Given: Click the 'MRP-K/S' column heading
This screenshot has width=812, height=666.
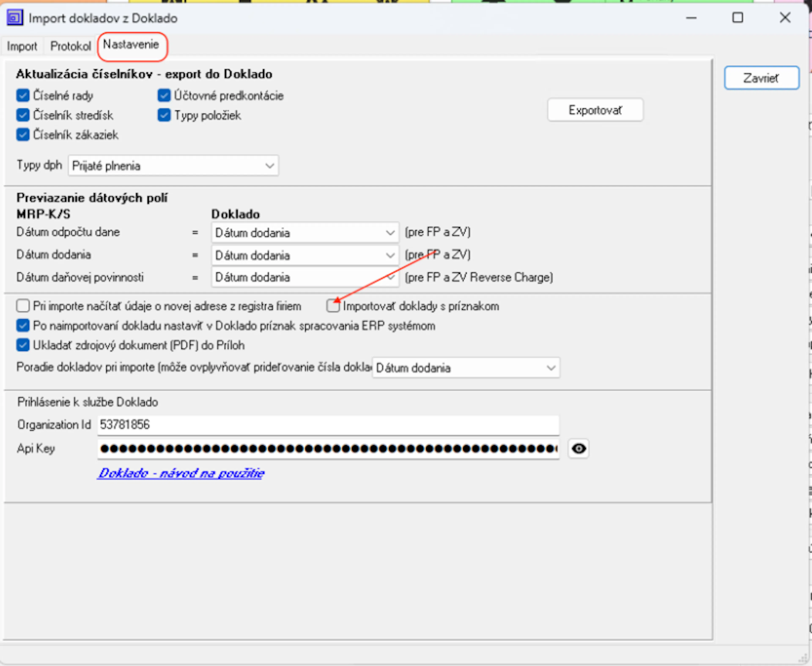Looking at the screenshot, I should (43, 214).
